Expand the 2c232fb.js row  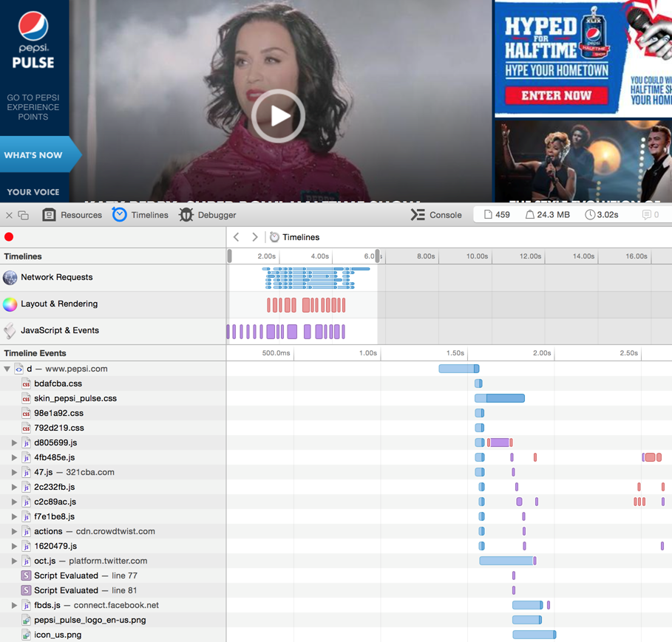(x=14, y=487)
